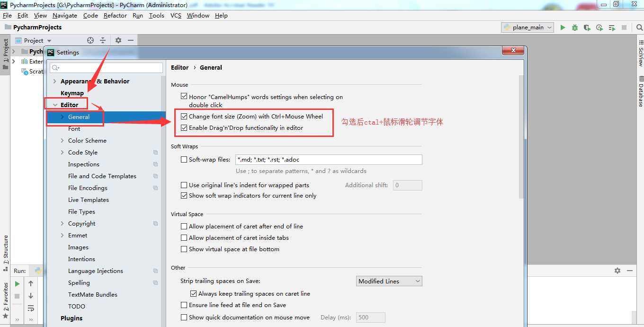644x327 pixels.
Task: Open the plane_main run configuration dropdown
Action: (x=528, y=27)
